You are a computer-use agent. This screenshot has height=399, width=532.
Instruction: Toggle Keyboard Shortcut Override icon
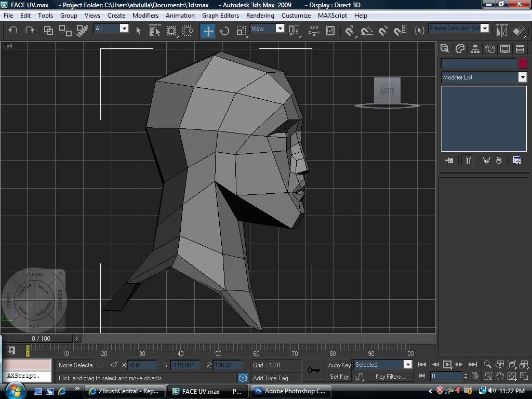point(330,31)
